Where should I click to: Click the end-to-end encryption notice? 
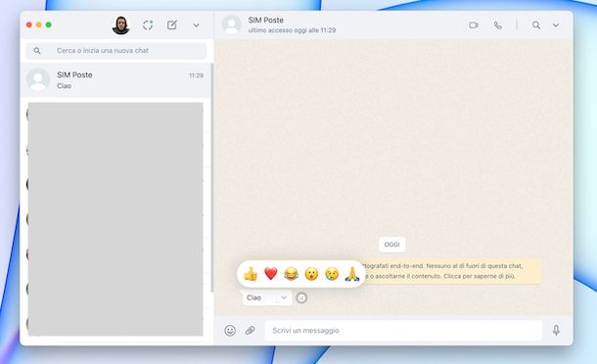tap(451, 271)
